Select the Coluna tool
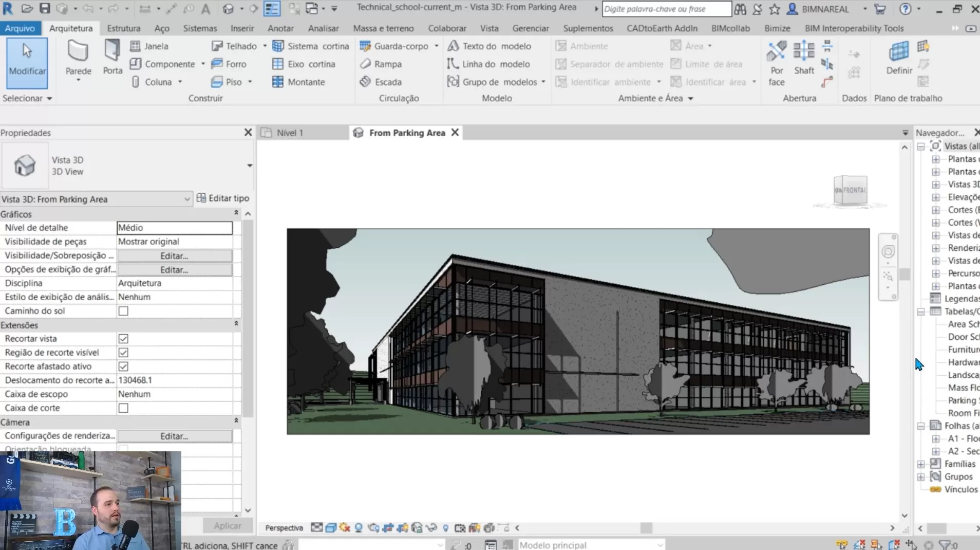Viewport: 980px width, 550px height. click(x=152, y=82)
